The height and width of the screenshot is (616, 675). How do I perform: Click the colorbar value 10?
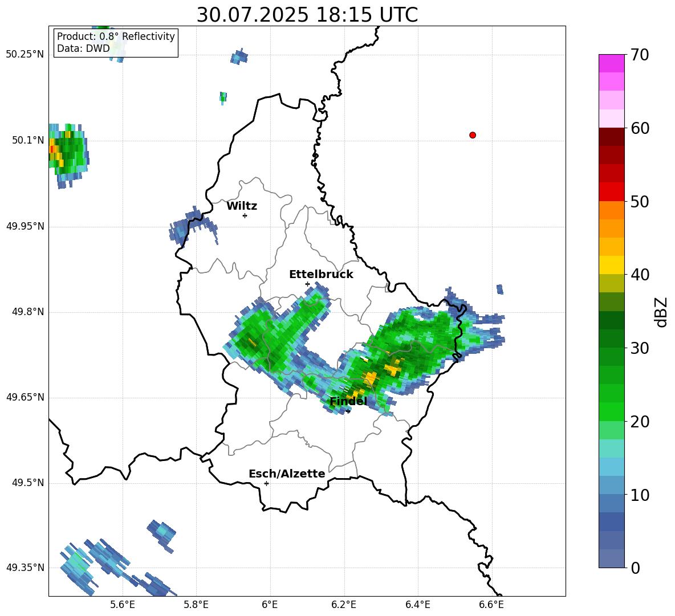[640, 495]
